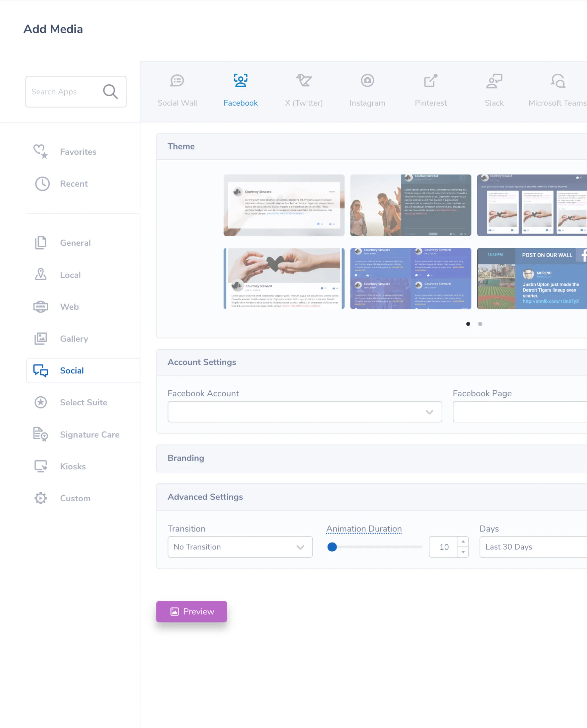Select the theme with couple photo

pos(411,205)
